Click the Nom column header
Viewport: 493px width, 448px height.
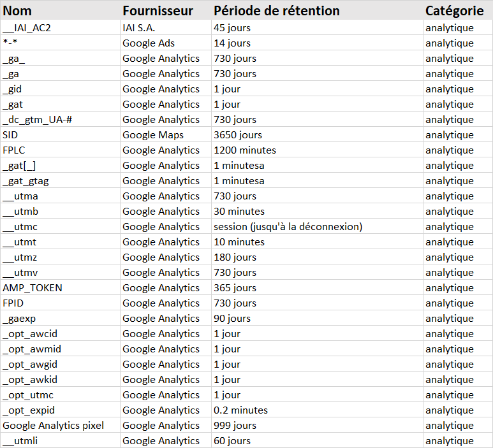(x=18, y=11)
